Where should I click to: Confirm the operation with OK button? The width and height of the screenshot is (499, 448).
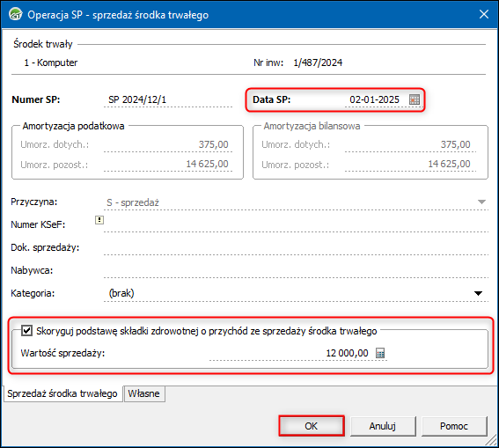pos(312,426)
